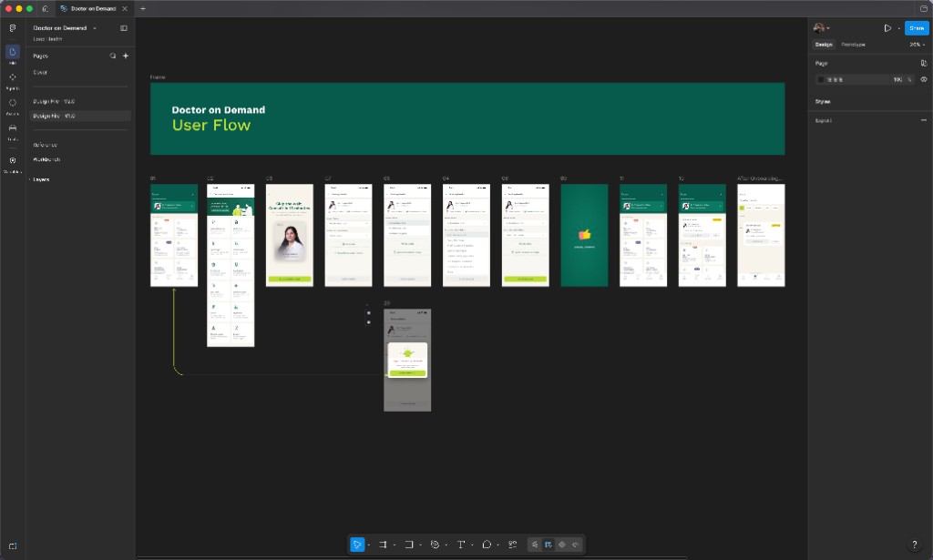The height and width of the screenshot is (560, 933).
Task: Close the Doctor on Demand tab
Action: [x=124, y=9]
